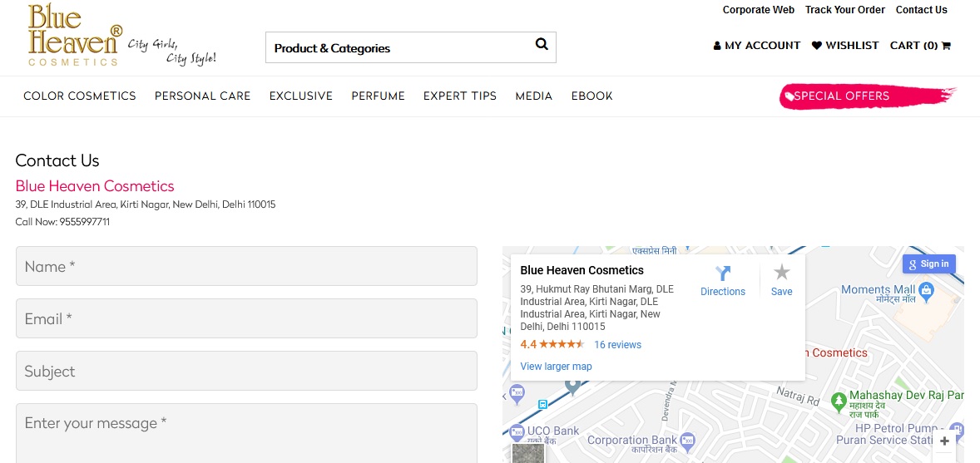Image resolution: width=980 pixels, height=463 pixels.
Task: Open Cart (0) link
Action: pyautogui.click(x=920, y=46)
